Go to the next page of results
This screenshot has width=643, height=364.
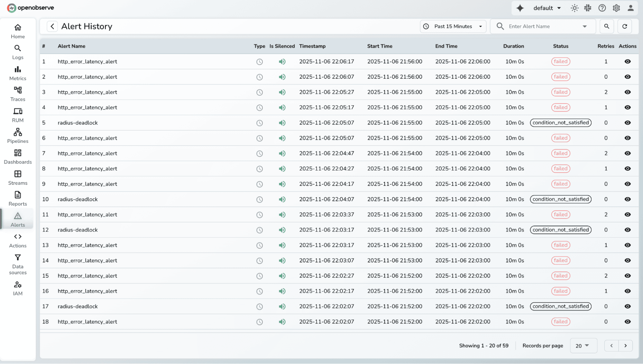click(625, 346)
